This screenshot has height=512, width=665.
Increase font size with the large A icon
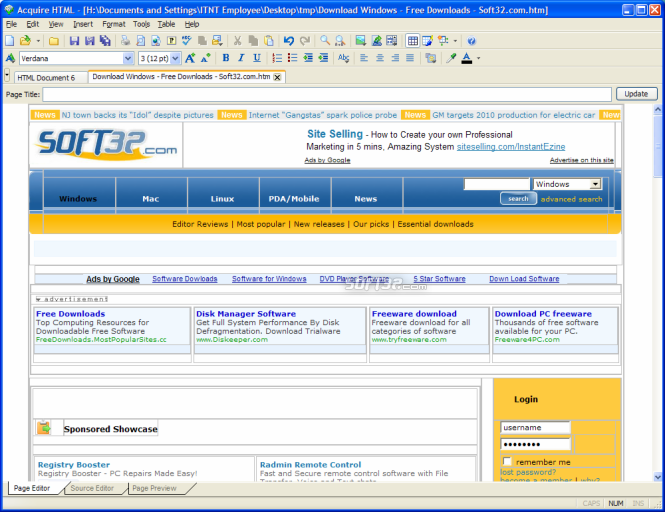[x=190, y=58]
